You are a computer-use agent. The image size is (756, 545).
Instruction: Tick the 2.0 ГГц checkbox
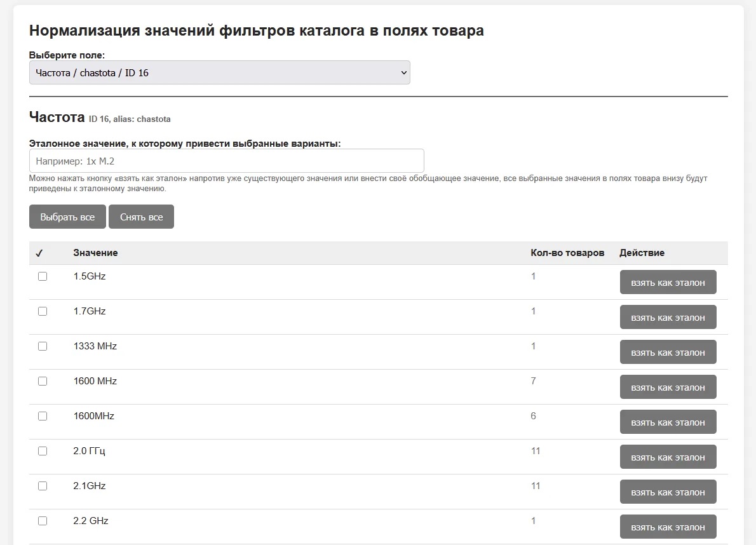43,451
